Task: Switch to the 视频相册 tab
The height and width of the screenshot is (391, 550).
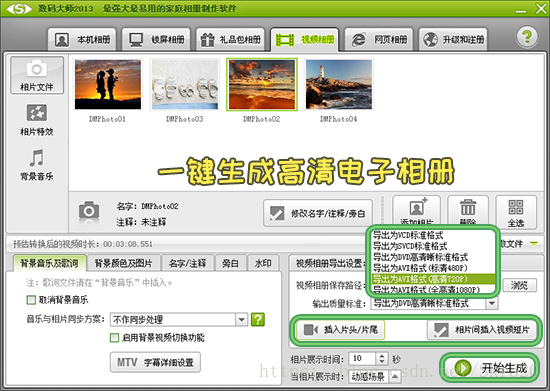Action: click(304, 39)
